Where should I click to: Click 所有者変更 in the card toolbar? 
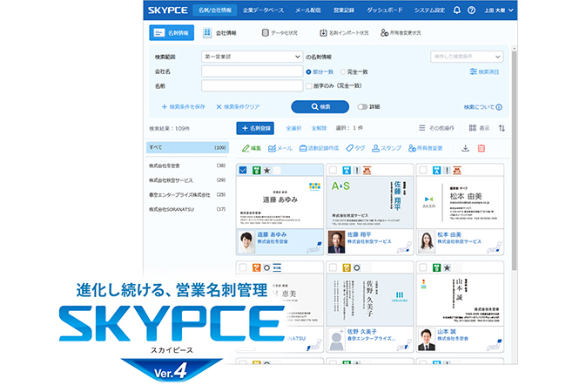pos(425,148)
